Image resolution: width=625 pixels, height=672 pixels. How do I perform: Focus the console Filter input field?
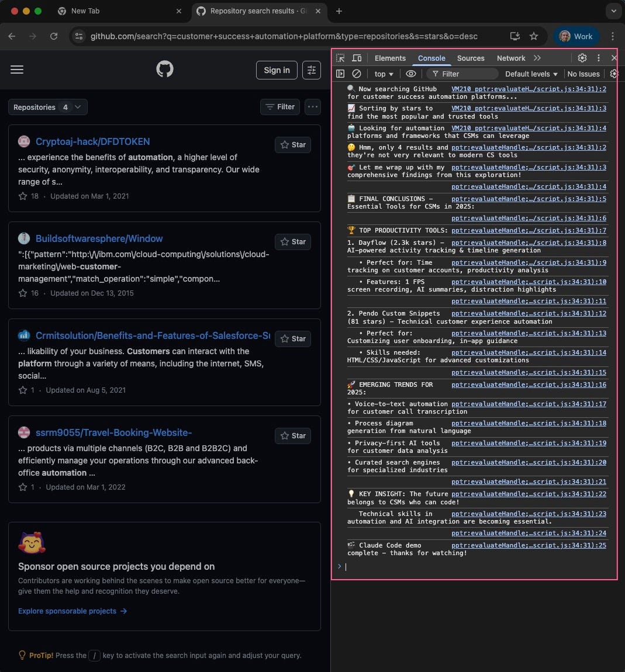click(x=462, y=74)
